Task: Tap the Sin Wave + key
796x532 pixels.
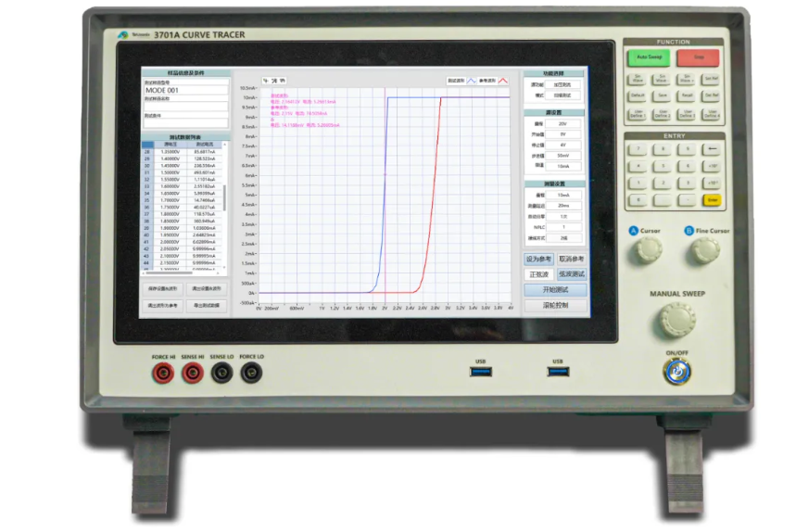Action: [x=686, y=79]
